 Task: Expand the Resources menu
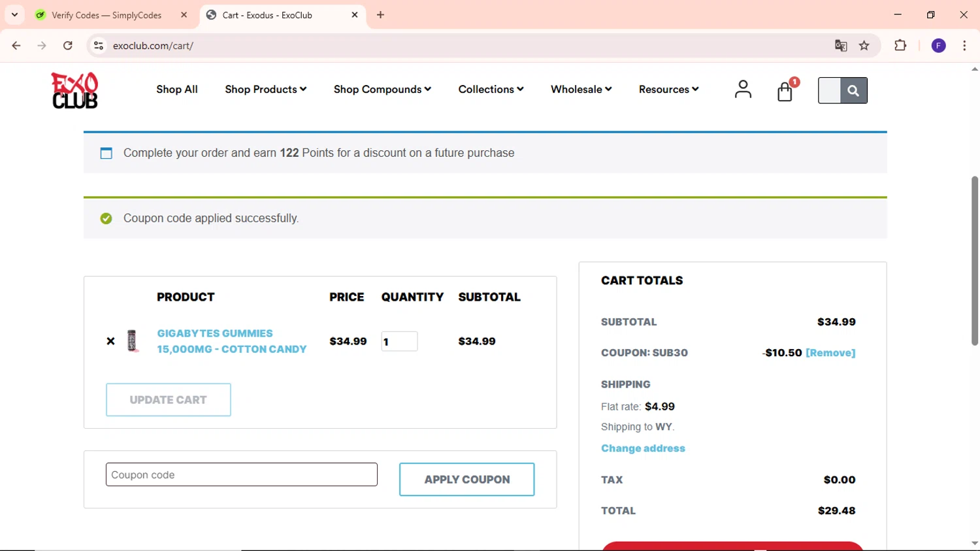coord(668,90)
